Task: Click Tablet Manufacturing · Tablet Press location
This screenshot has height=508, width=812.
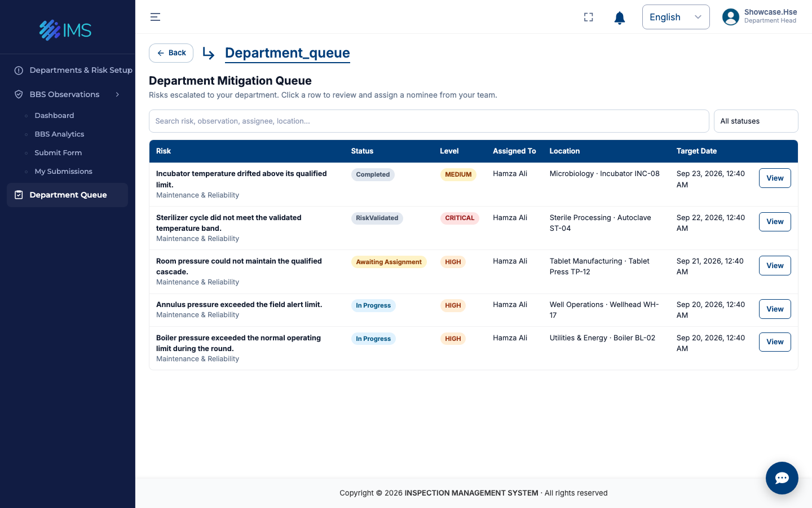Action: click(x=599, y=266)
